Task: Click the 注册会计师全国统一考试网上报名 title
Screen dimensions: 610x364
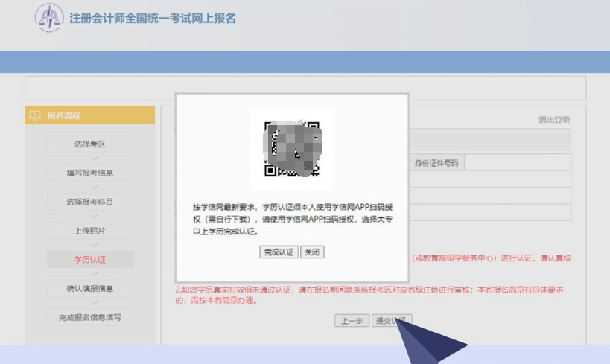Action: click(153, 19)
